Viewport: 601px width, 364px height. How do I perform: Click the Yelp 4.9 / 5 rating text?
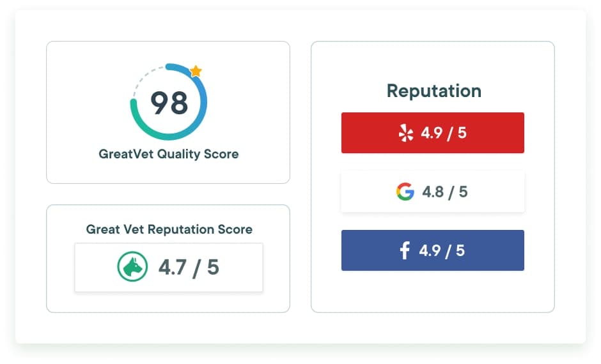pos(444,133)
